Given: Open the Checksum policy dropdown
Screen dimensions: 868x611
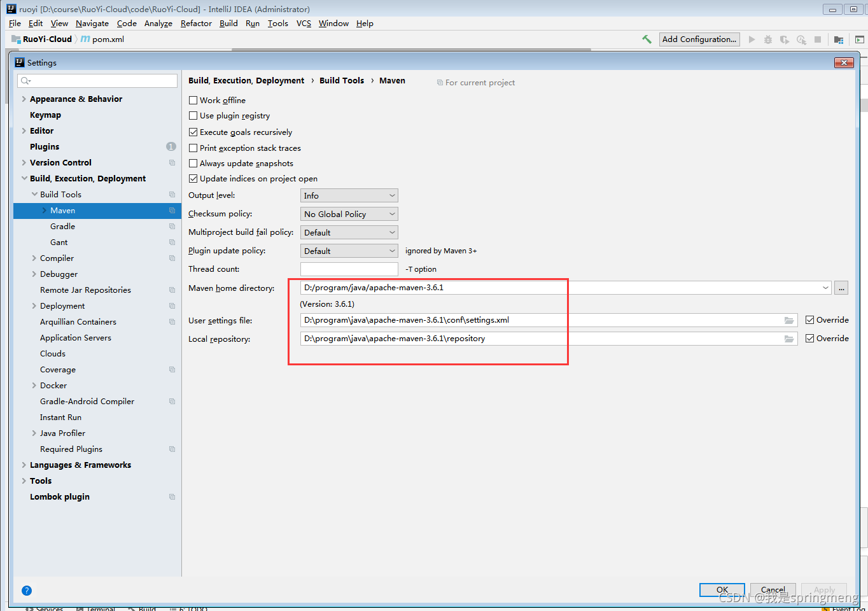Looking at the screenshot, I should click(x=349, y=214).
